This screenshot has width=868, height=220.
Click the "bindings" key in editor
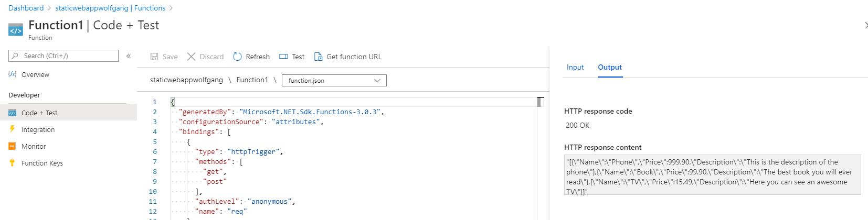pos(199,132)
